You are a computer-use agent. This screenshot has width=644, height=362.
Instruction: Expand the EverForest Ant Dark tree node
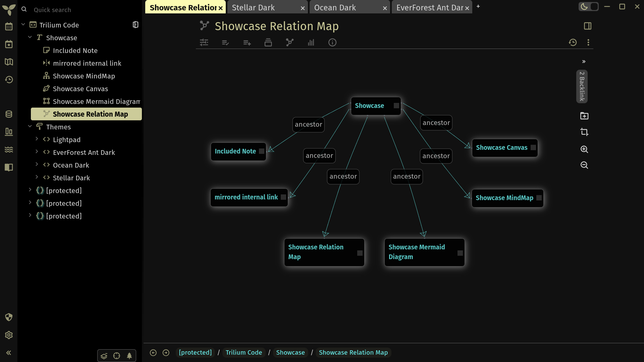tap(37, 152)
